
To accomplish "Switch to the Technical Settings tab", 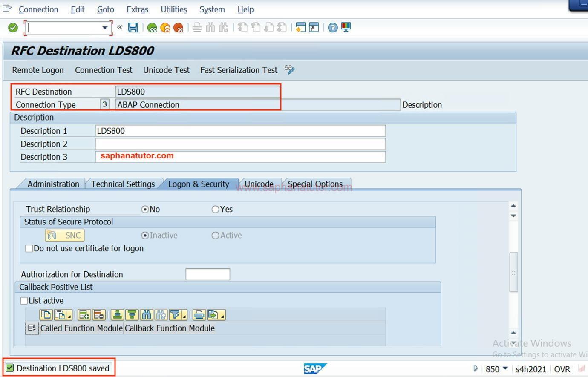I will [123, 184].
